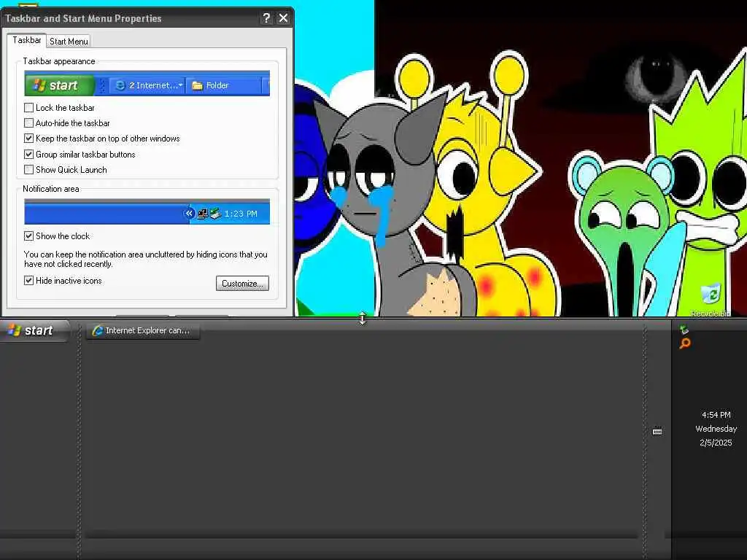Enable Auto-hide the taskbar checkbox

coord(28,122)
